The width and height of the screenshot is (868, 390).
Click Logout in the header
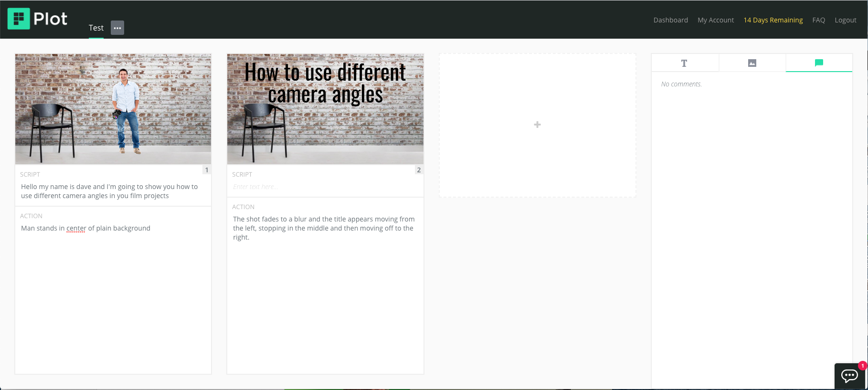click(845, 20)
